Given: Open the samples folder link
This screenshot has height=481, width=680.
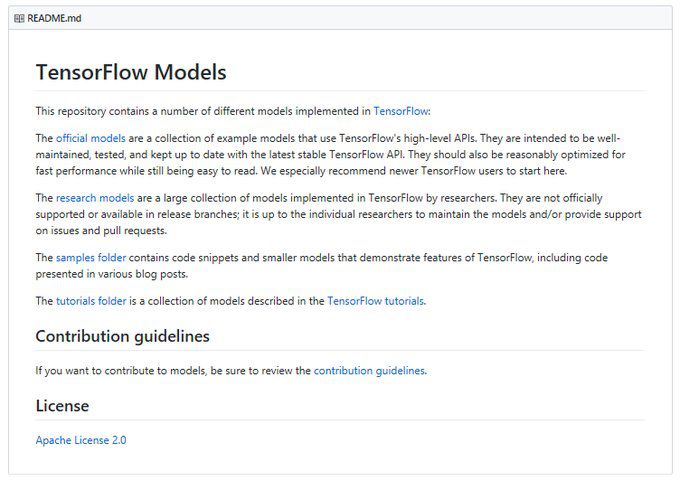Looking at the screenshot, I should pyautogui.click(x=91, y=258).
